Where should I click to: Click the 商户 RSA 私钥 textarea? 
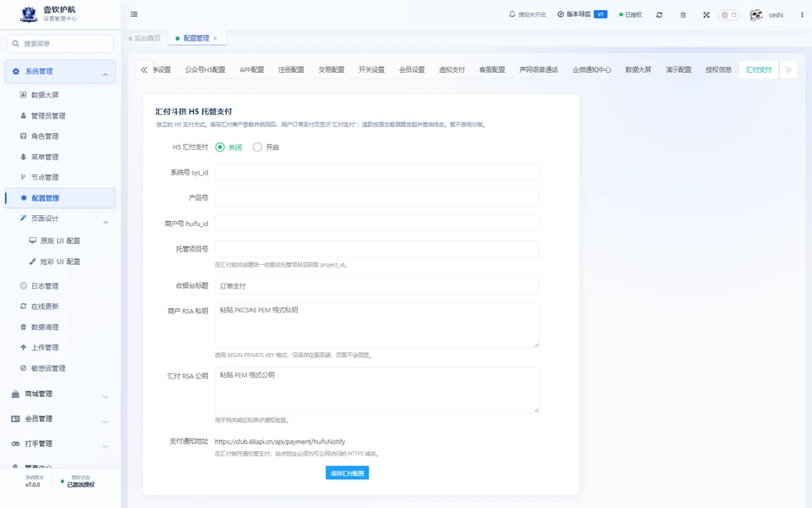[x=377, y=325]
